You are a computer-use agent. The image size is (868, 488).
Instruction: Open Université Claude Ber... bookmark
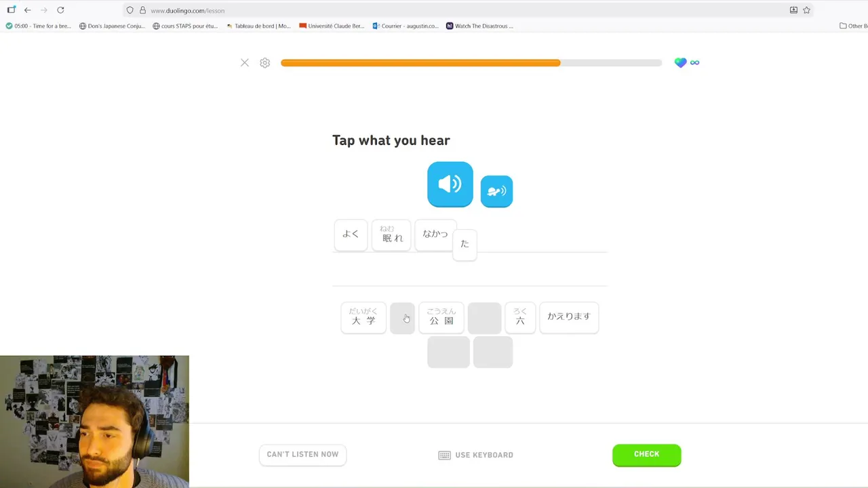pyautogui.click(x=332, y=26)
